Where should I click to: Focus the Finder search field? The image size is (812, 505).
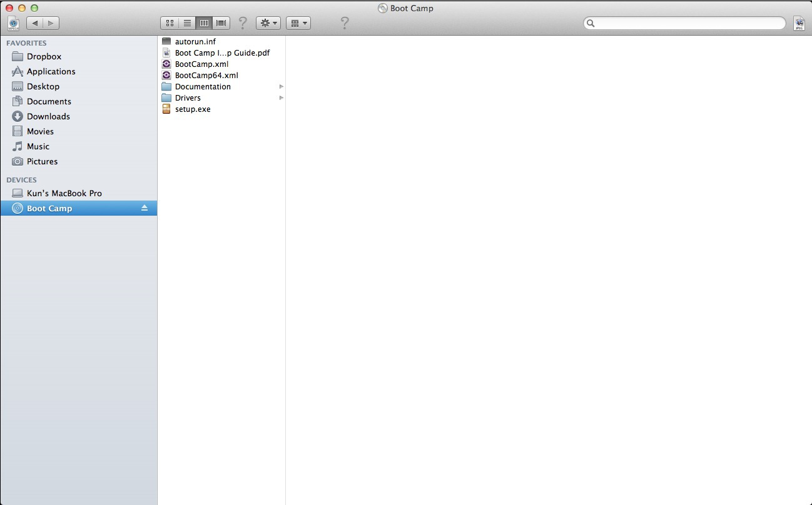pyautogui.click(x=684, y=23)
